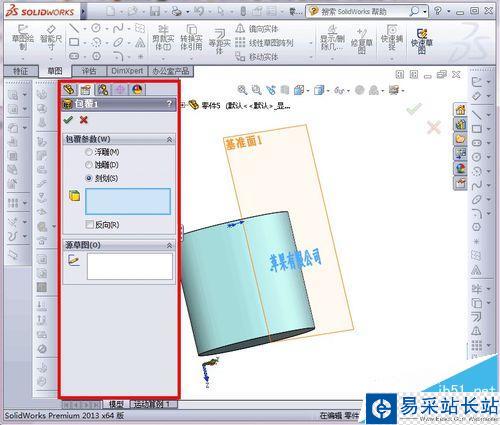The height and width of the screenshot is (425, 500).
Task: Open the ConfigurationManager tab
Action: pyautogui.click(x=103, y=89)
